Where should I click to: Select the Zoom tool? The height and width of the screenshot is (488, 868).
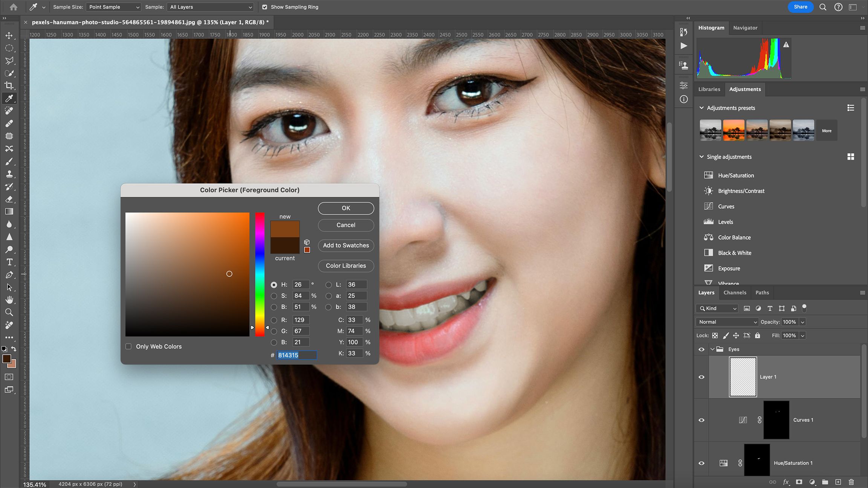[x=9, y=312]
